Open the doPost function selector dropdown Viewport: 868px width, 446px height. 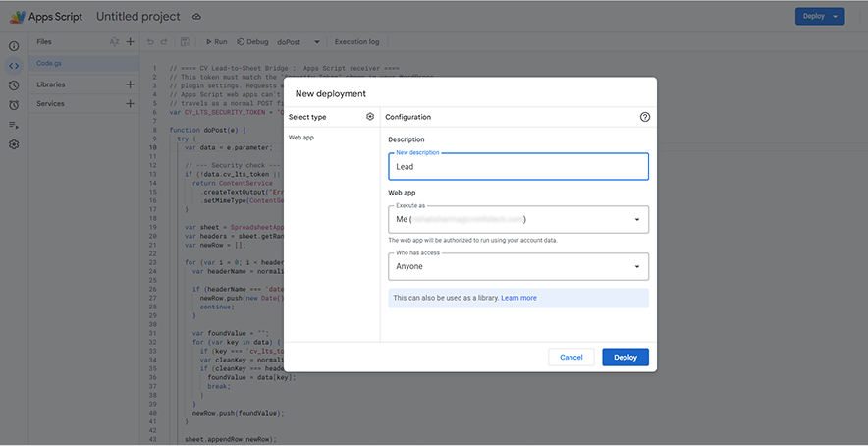click(298, 41)
